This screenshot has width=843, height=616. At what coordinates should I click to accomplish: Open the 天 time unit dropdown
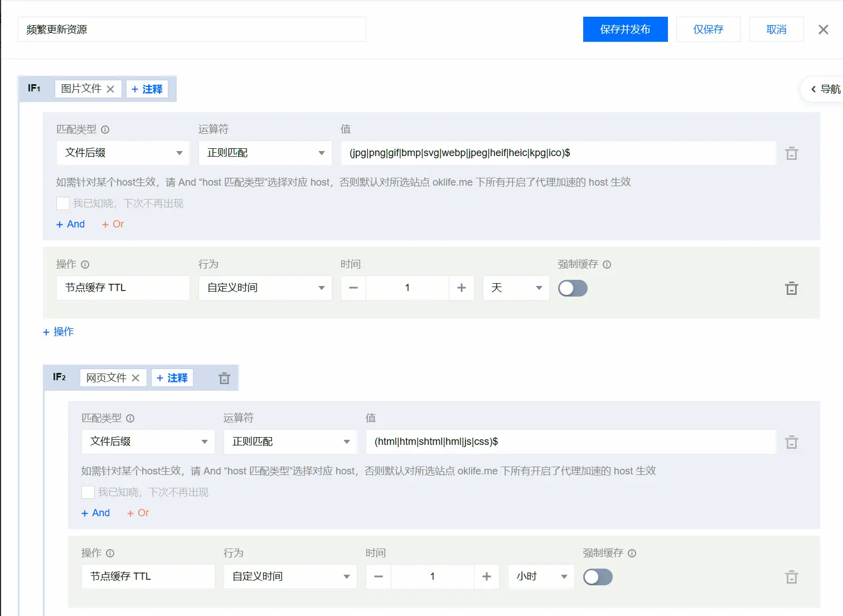pos(516,288)
